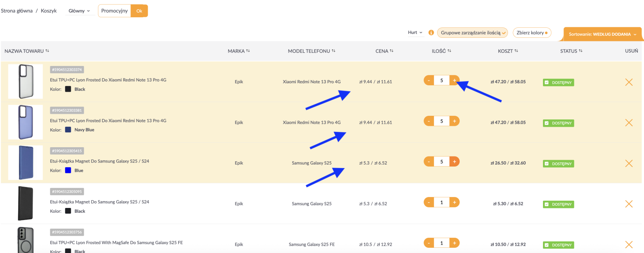Decrease quantity of Navy Blue case
Viewport: 644px width, 253px height.
pyautogui.click(x=429, y=121)
